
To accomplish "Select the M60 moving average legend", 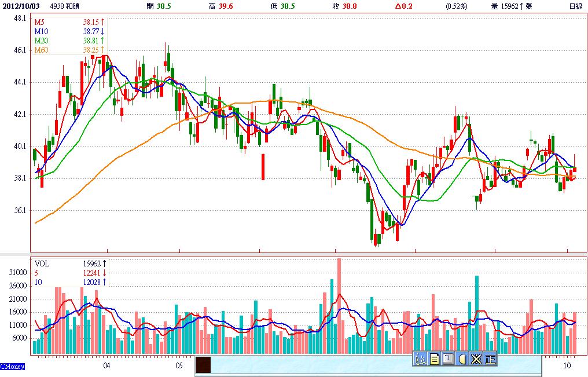I will click(41, 50).
